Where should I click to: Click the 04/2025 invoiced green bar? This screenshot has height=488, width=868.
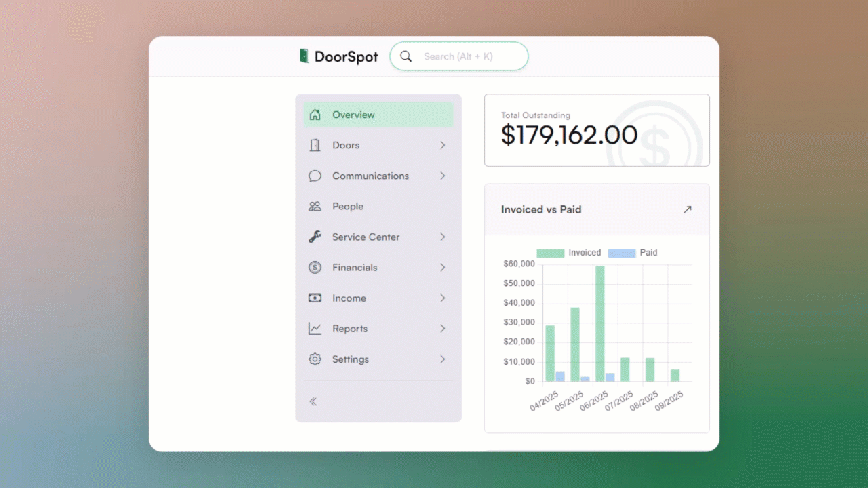point(550,353)
